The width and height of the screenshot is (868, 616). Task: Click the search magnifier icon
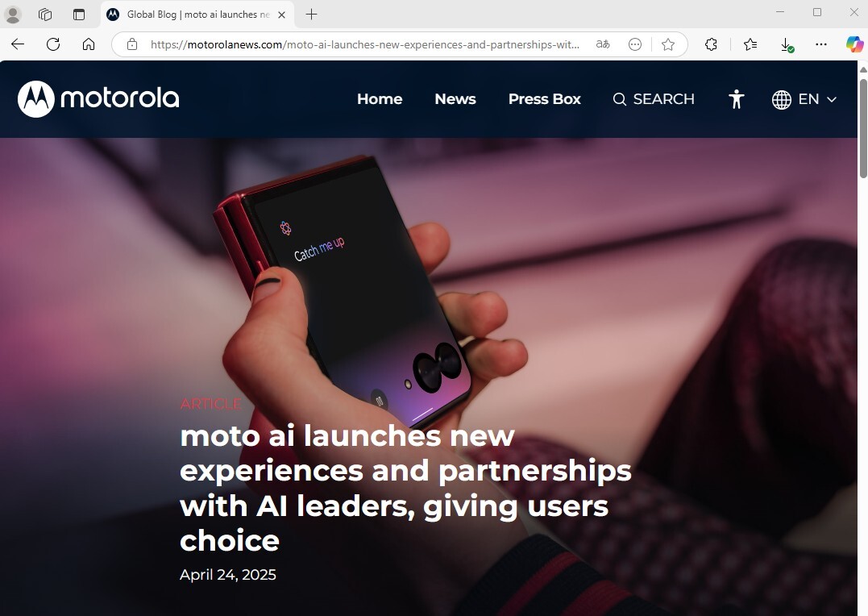(x=620, y=99)
